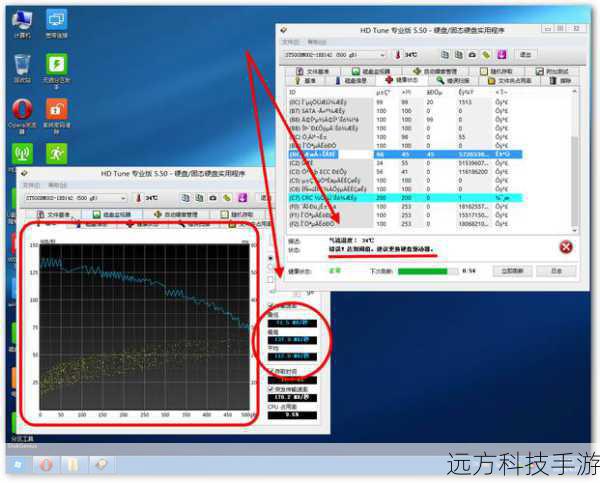This screenshot has height=483, width=600.
Task: Open the green wireless antenna desktop icon
Action: 22,153
